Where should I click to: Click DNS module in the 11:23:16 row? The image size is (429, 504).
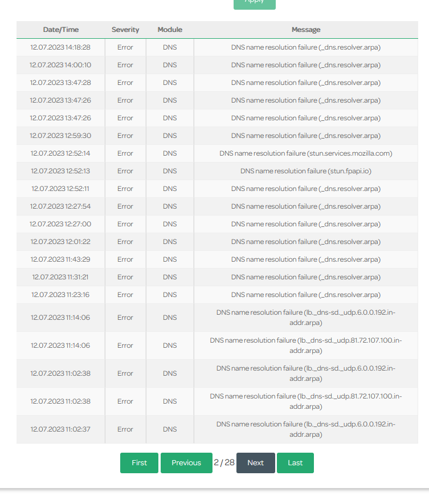(x=170, y=295)
